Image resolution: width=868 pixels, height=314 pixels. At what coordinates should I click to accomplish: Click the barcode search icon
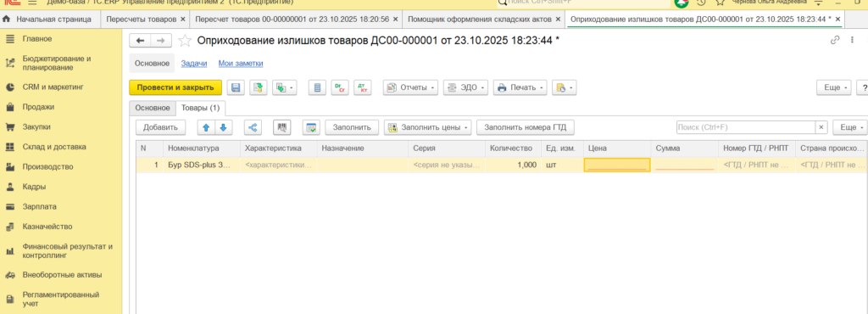click(x=282, y=127)
